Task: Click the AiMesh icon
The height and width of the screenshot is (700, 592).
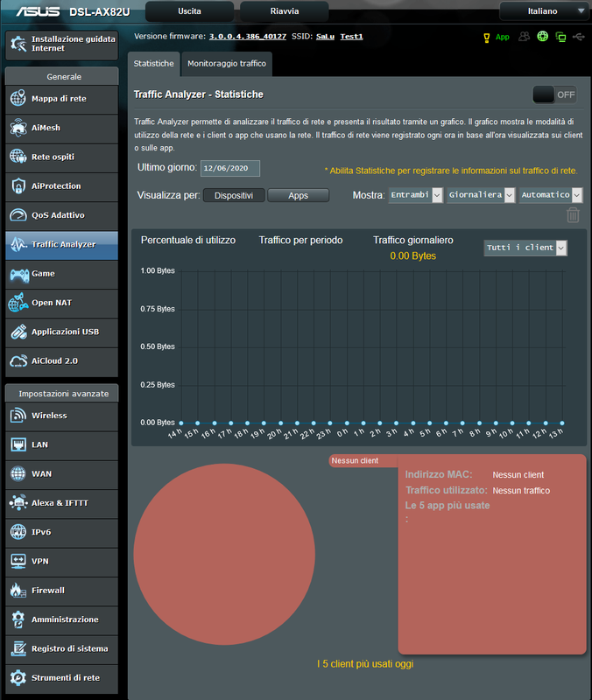Action: click(18, 128)
